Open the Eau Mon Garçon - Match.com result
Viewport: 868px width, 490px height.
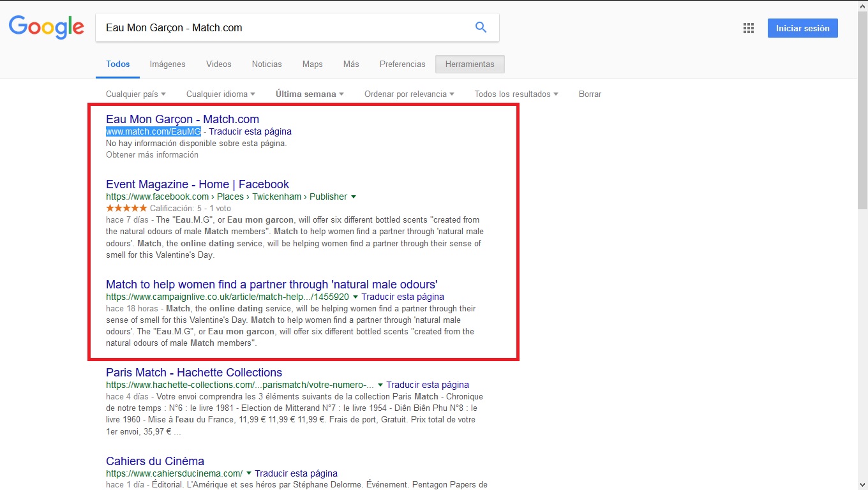[183, 119]
